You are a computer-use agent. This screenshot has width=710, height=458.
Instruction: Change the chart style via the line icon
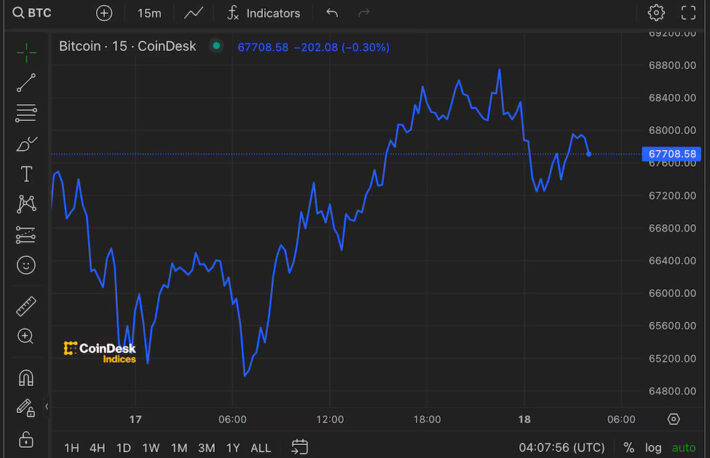193,13
